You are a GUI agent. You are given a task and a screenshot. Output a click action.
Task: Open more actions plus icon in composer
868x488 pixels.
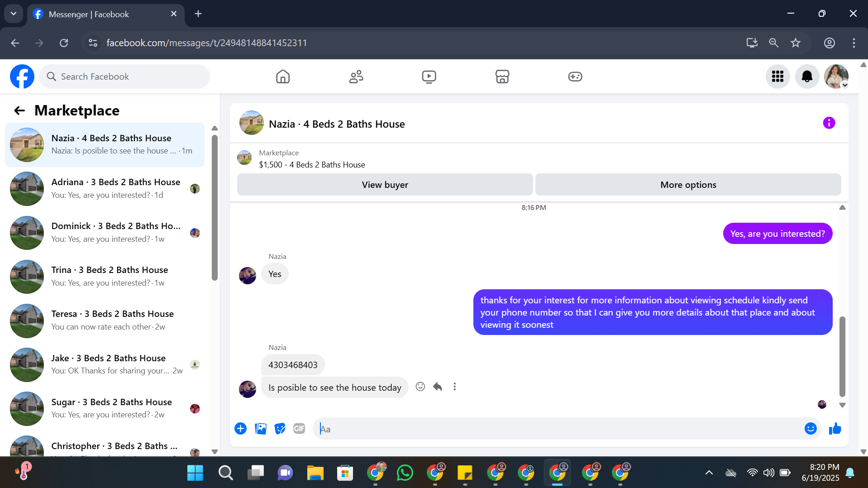pyautogui.click(x=241, y=429)
